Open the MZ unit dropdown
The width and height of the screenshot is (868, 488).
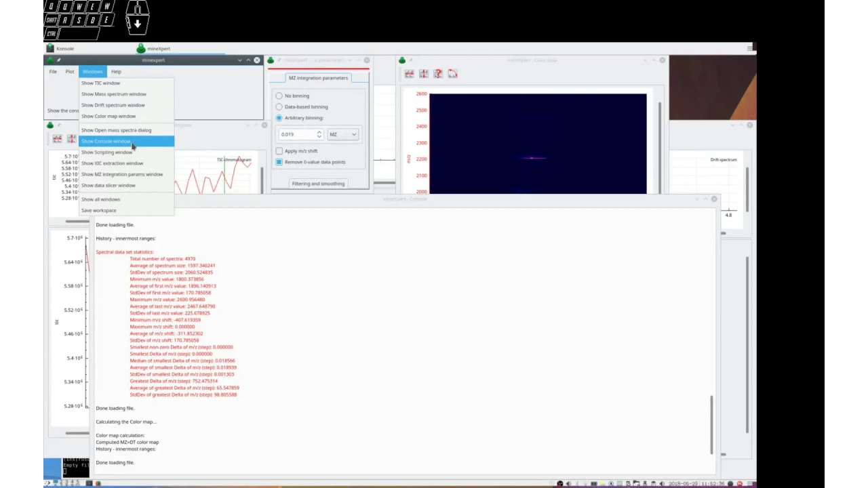coord(342,134)
